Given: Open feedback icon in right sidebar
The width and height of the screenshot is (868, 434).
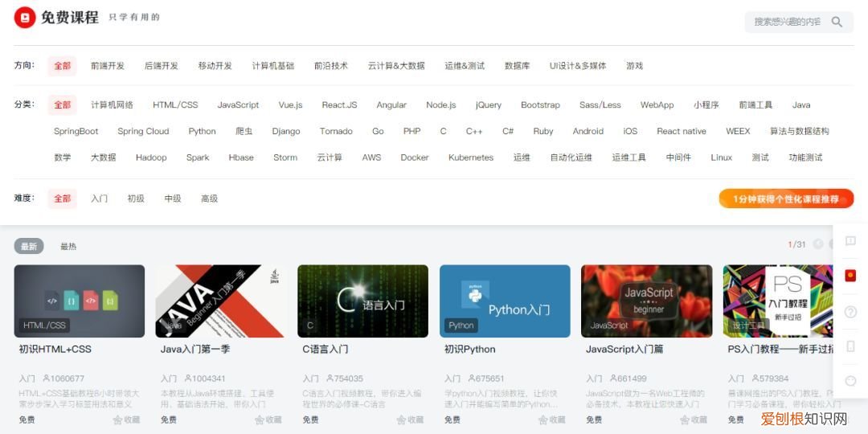Looking at the screenshot, I should click(x=851, y=241).
